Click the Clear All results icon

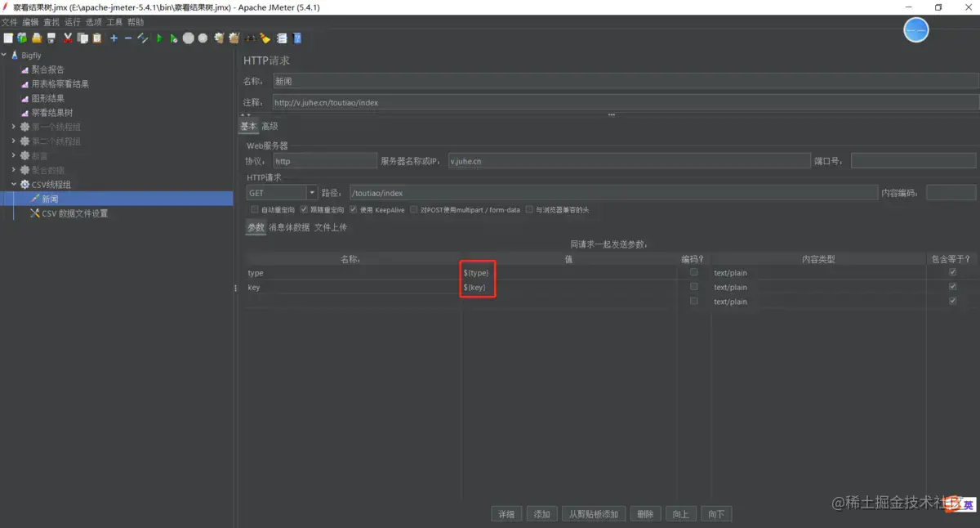(234, 38)
